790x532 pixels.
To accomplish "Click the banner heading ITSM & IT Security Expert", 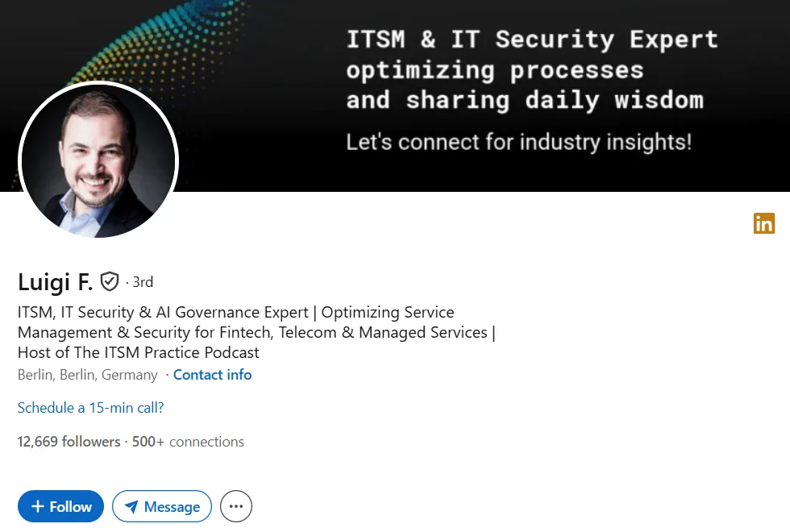I will (x=532, y=39).
